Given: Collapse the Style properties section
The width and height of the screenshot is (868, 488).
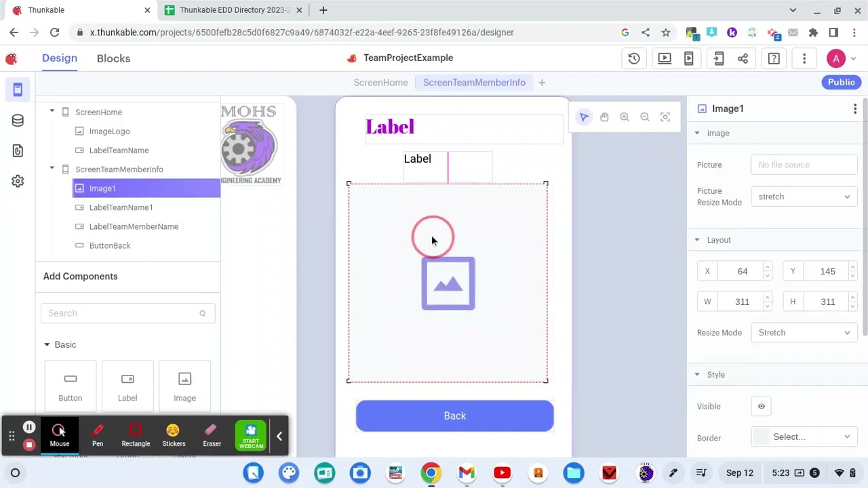Looking at the screenshot, I should (x=696, y=374).
